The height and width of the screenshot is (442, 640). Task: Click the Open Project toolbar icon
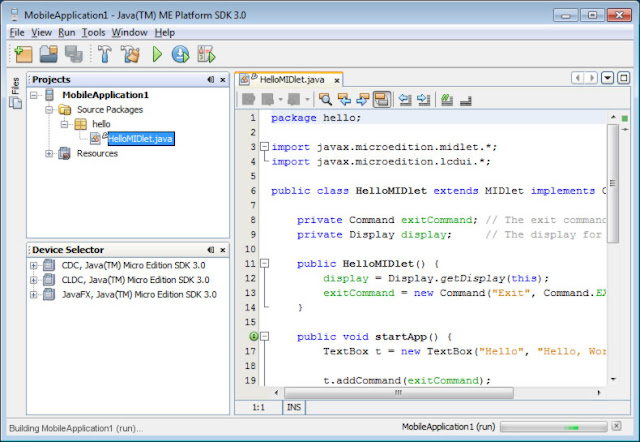pyautogui.click(x=49, y=54)
